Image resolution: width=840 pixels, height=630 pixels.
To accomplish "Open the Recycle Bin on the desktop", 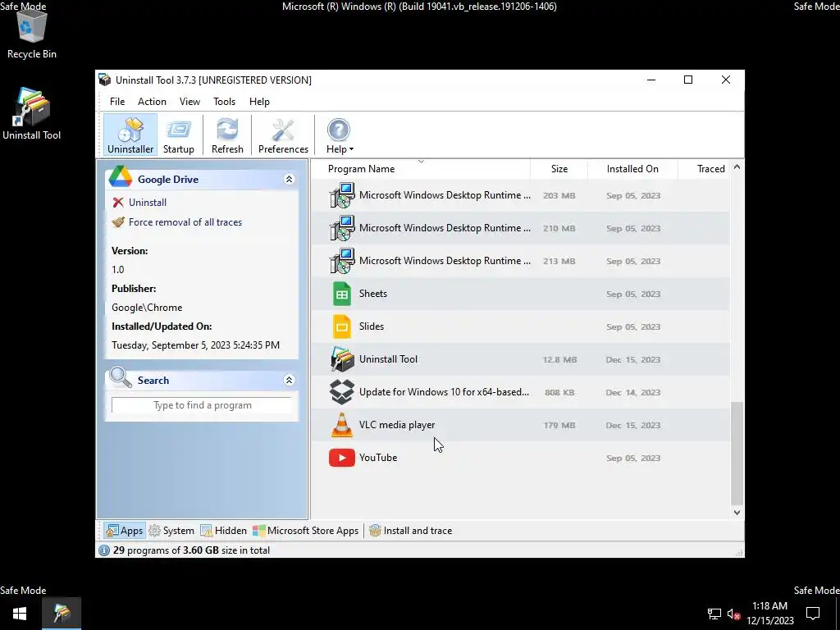I will [32, 33].
